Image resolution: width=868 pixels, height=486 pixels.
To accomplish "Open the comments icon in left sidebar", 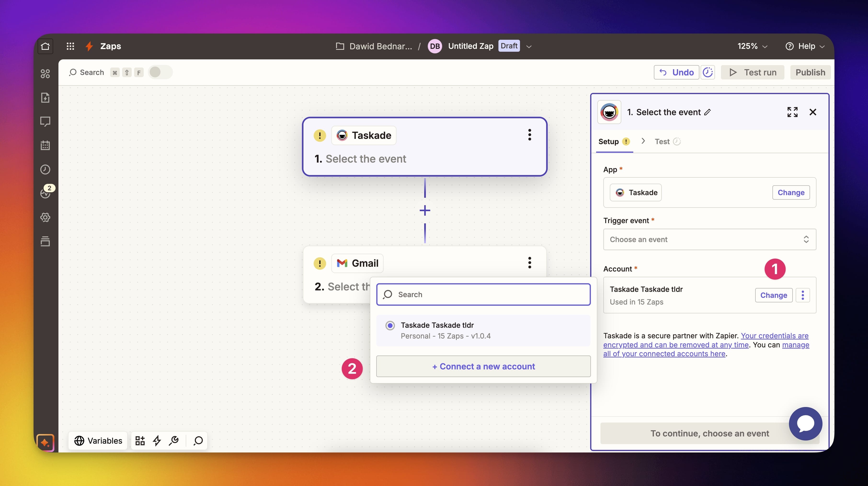I will pyautogui.click(x=45, y=121).
